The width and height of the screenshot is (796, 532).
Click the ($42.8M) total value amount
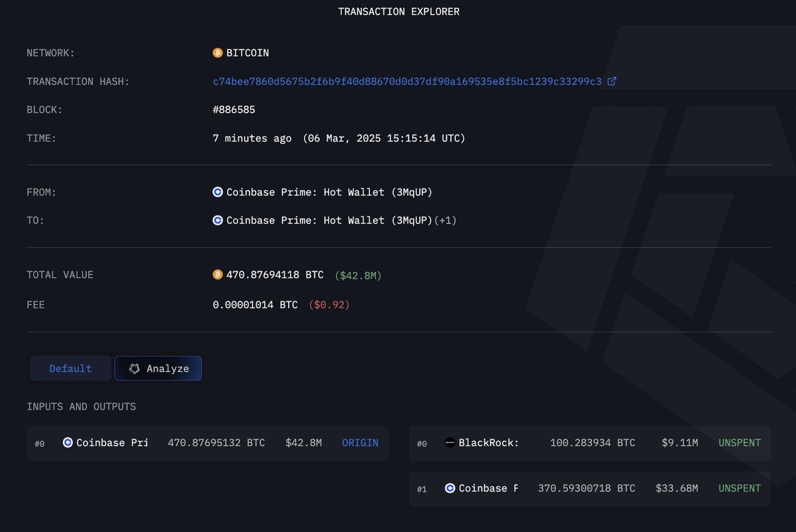point(358,275)
